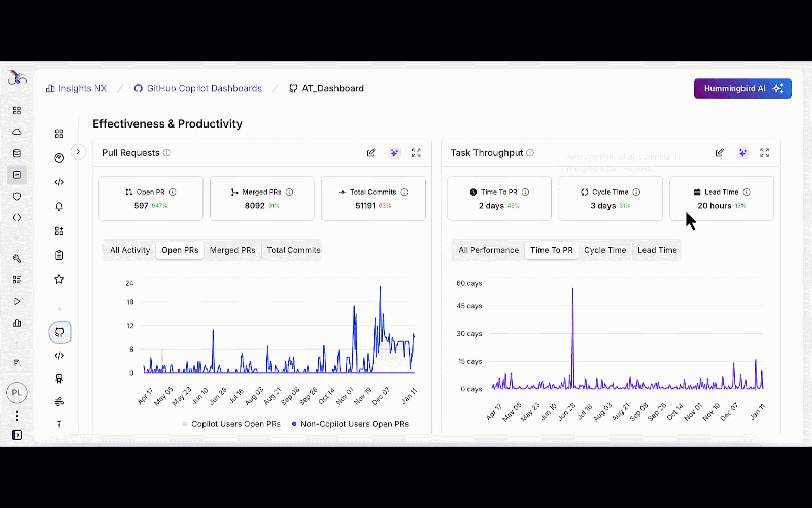Switch to the Merged PRs tab

[x=232, y=250]
